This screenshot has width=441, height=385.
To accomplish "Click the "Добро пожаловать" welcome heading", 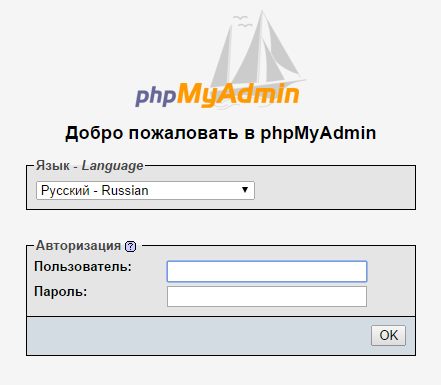I will point(152,133).
